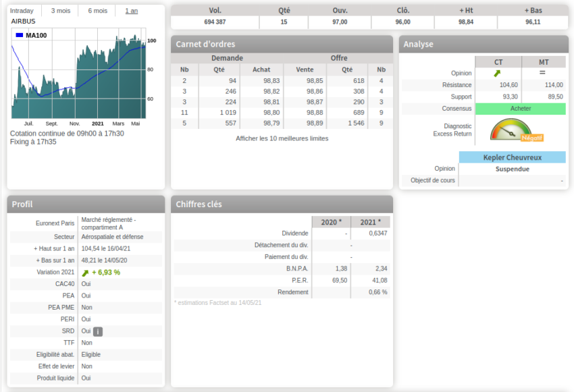Select the 3 mois chart period
This screenshot has height=392, width=574.
60,11
